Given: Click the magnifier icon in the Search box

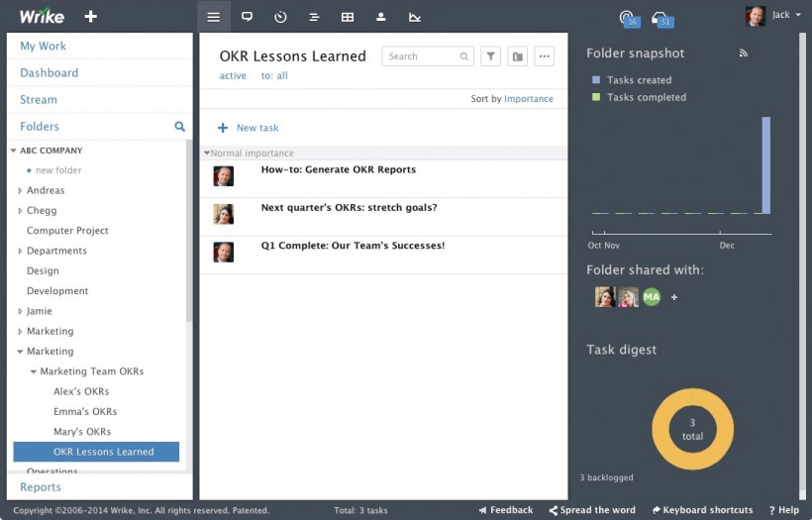Looking at the screenshot, I should 464,56.
